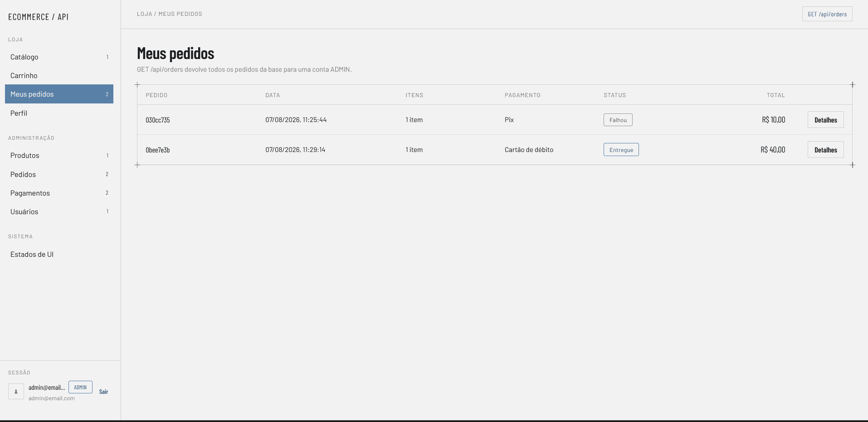
Task: Click the ITENS column header
Action: tap(414, 95)
